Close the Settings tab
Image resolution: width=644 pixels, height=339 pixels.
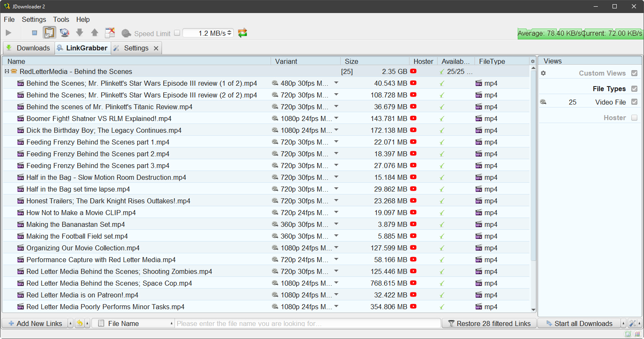click(156, 48)
